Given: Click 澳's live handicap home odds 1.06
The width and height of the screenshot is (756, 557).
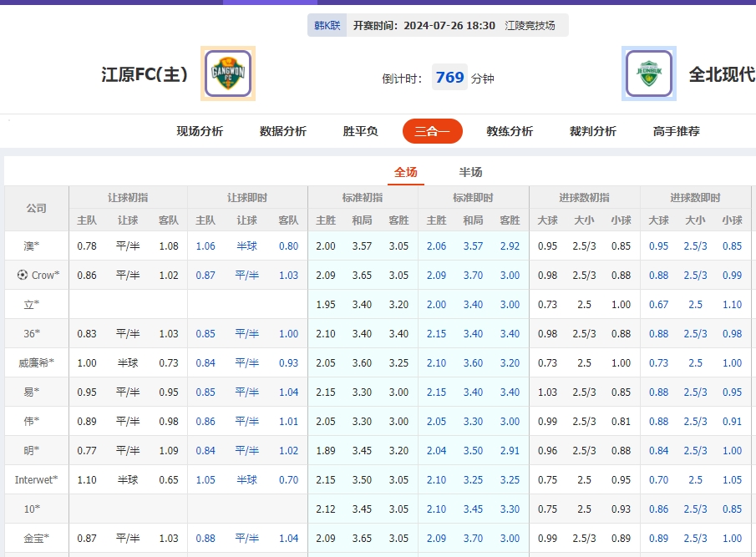Looking at the screenshot, I should click(205, 246).
